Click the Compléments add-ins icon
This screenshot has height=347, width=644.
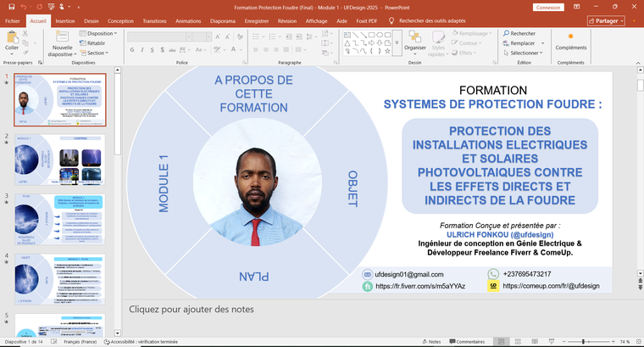click(x=570, y=38)
